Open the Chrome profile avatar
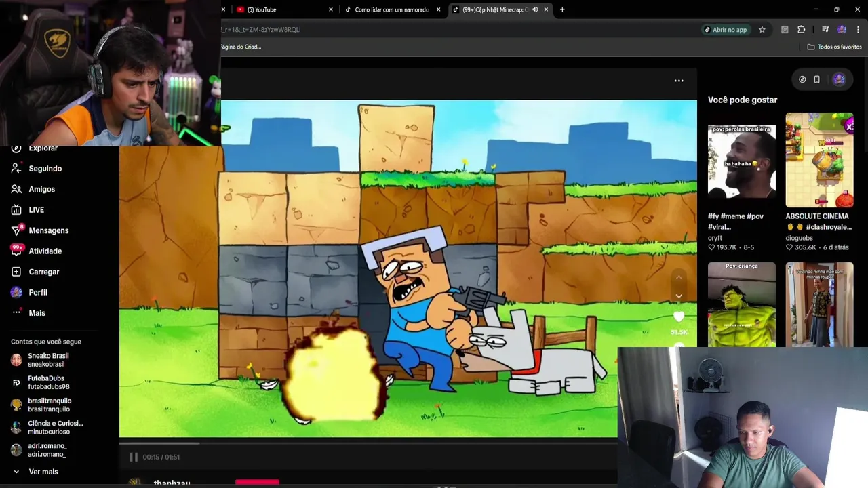Viewport: 868px width, 488px height. (842, 29)
